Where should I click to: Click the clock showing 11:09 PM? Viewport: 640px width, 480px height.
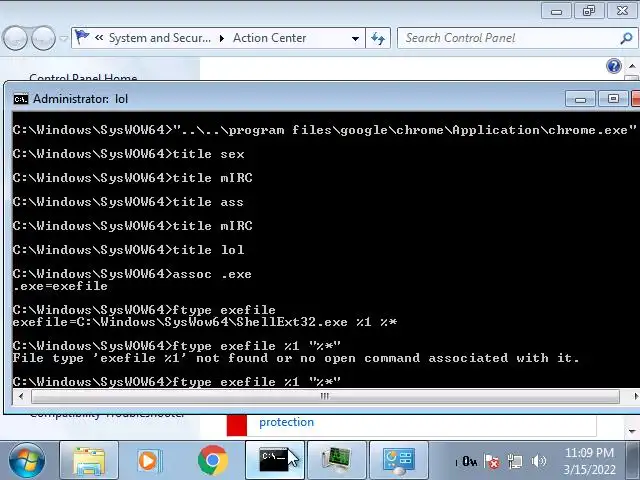pos(589,453)
